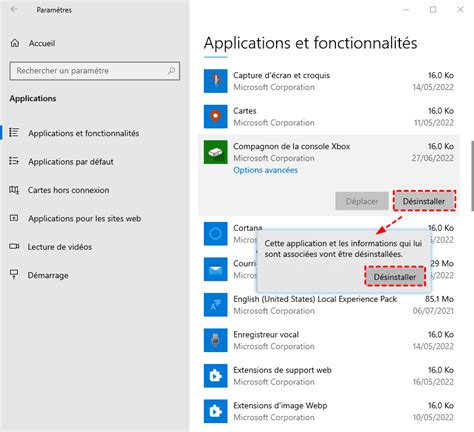Click the Lecture de vidéos camera icon

click(x=14, y=247)
